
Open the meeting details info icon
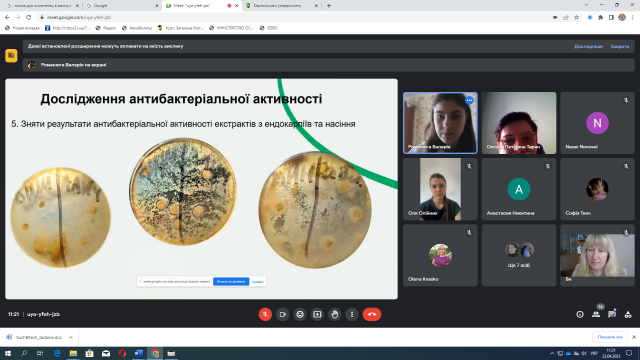[580, 314]
